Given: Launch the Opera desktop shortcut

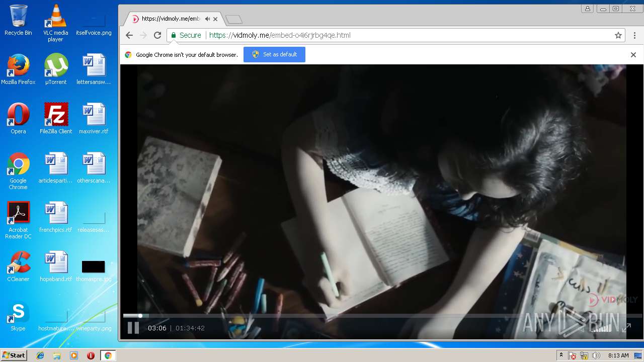Looking at the screenshot, I should (18, 119).
